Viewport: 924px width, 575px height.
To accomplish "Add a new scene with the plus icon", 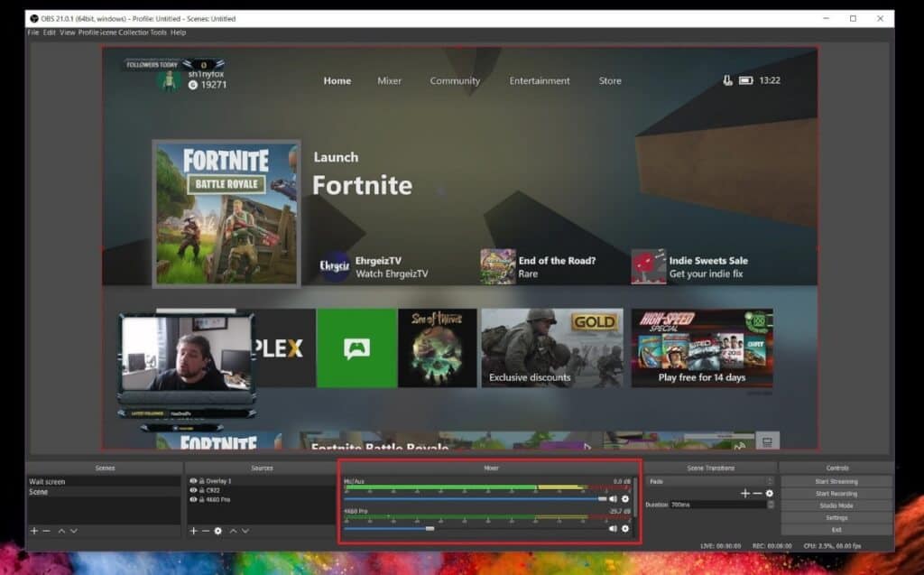I will tap(34, 531).
